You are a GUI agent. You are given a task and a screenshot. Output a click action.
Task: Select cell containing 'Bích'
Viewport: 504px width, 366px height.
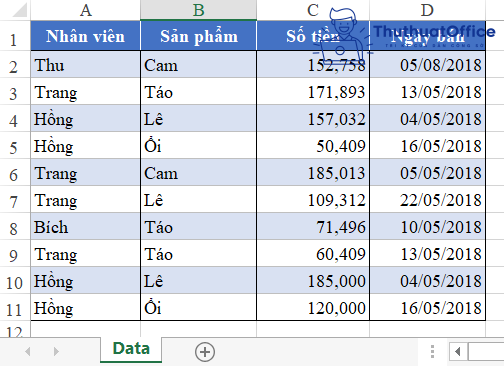(86, 227)
